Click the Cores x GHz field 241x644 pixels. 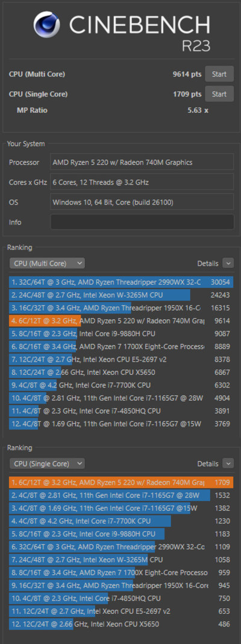click(x=142, y=182)
